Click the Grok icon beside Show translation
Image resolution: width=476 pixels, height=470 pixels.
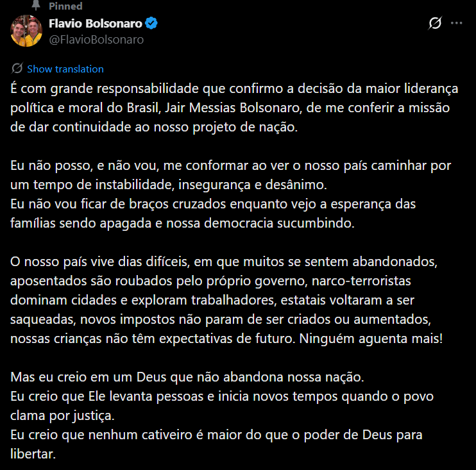[17, 69]
